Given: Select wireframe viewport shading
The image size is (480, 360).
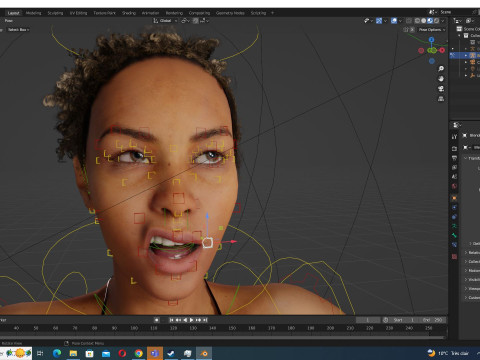Looking at the screenshot, I should click(x=417, y=21).
